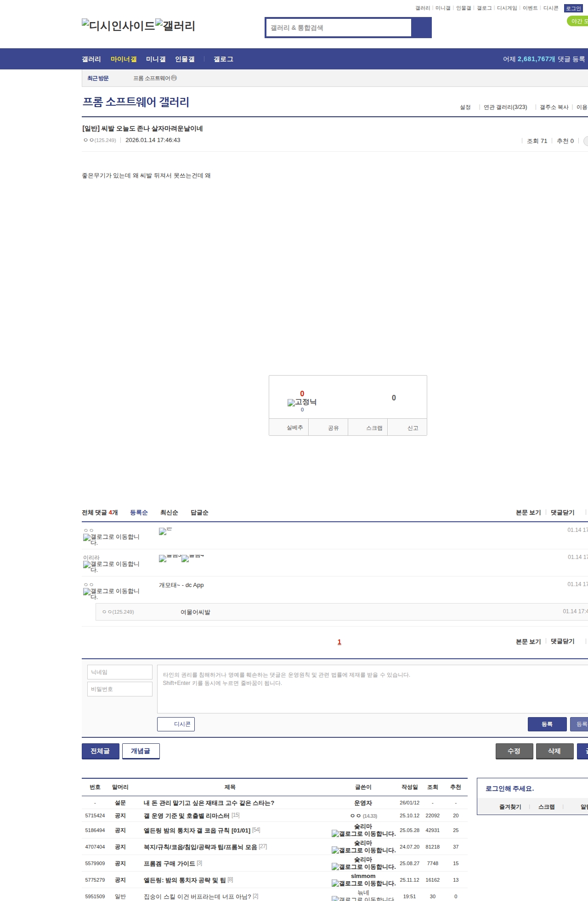The height and width of the screenshot is (901, 588).
Task: Sort comments by 최신순
Action: (x=169, y=513)
